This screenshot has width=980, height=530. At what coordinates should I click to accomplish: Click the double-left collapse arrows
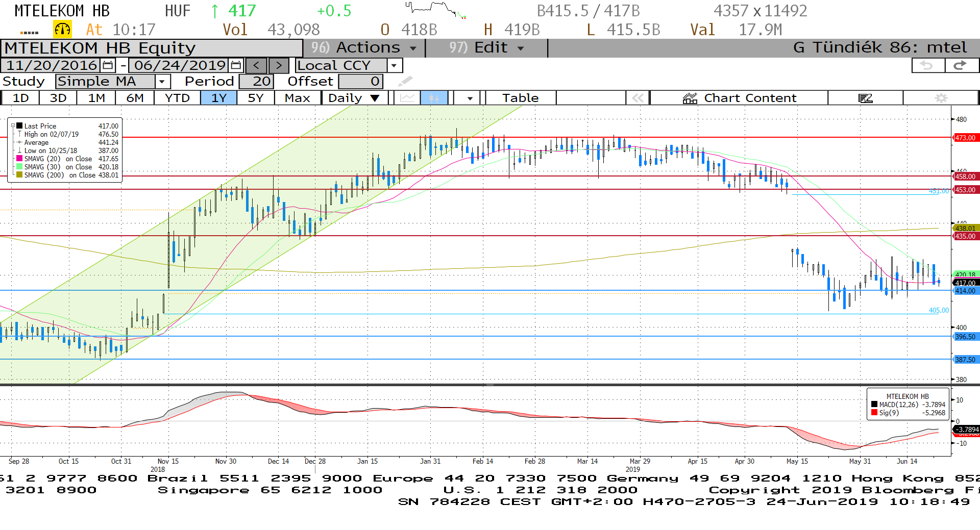(x=638, y=98)
